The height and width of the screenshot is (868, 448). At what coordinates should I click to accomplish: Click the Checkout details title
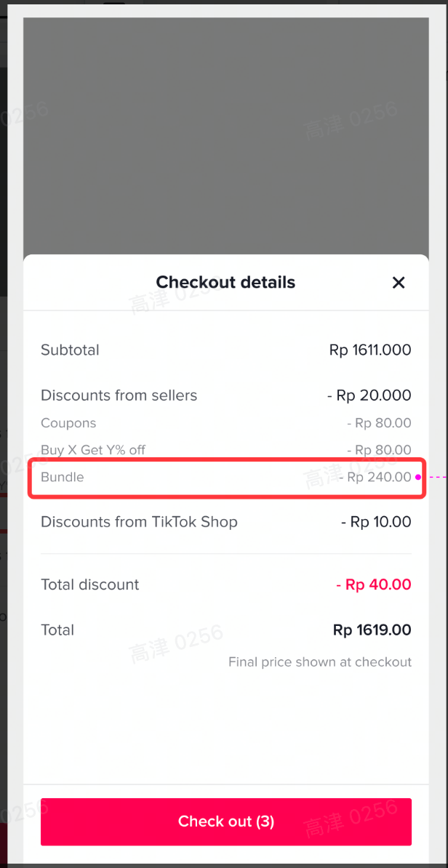pyautogui.click(x=225, y=282)
